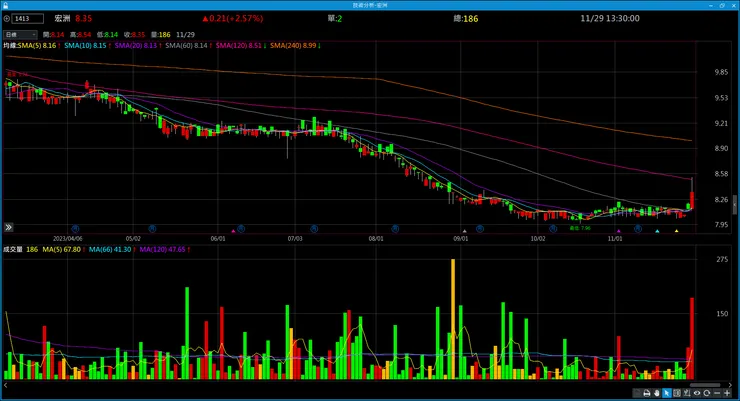Screen dimensions: 740x401
Task: Click the 成交量 volume label
Action: [13, 249]
